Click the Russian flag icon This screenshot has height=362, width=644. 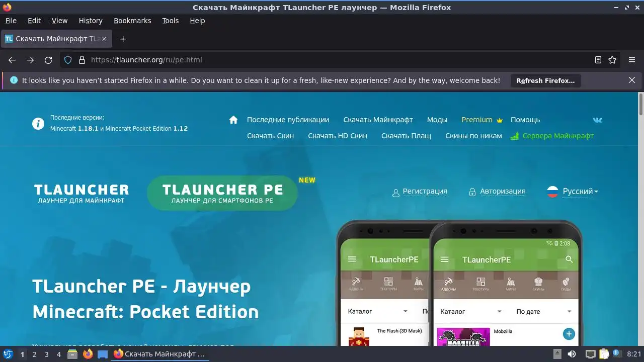[x=552, y=192]
